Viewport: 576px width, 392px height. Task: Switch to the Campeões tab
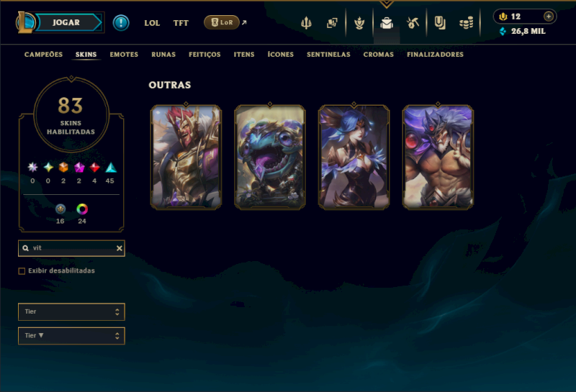tap(43, 55)
